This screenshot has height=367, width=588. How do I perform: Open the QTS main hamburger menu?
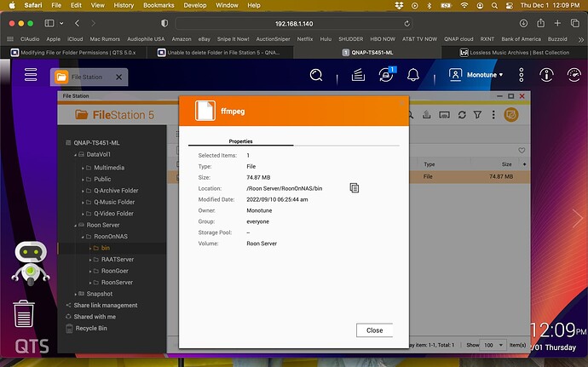[x=31, y=75]
